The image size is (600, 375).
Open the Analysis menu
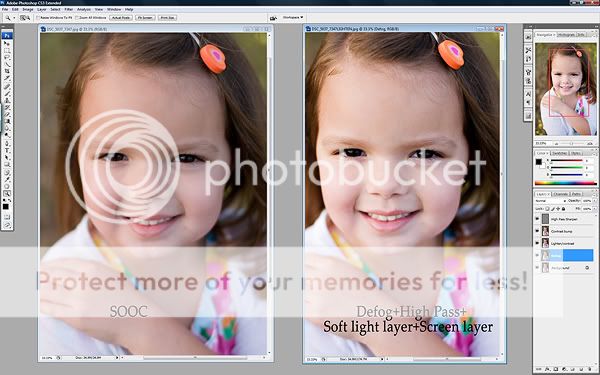click(84, 9)
